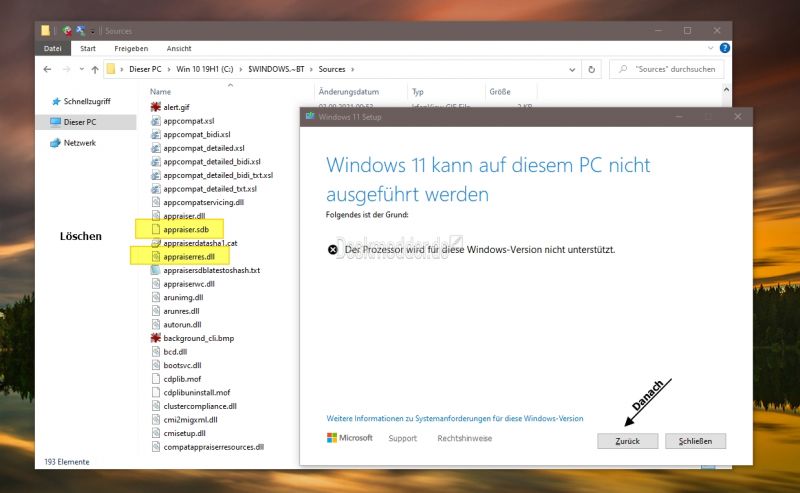Image resolution: width=800 pixels, height=493 pixels.
Task: Click the Schließen button
Action: point(695,441)
